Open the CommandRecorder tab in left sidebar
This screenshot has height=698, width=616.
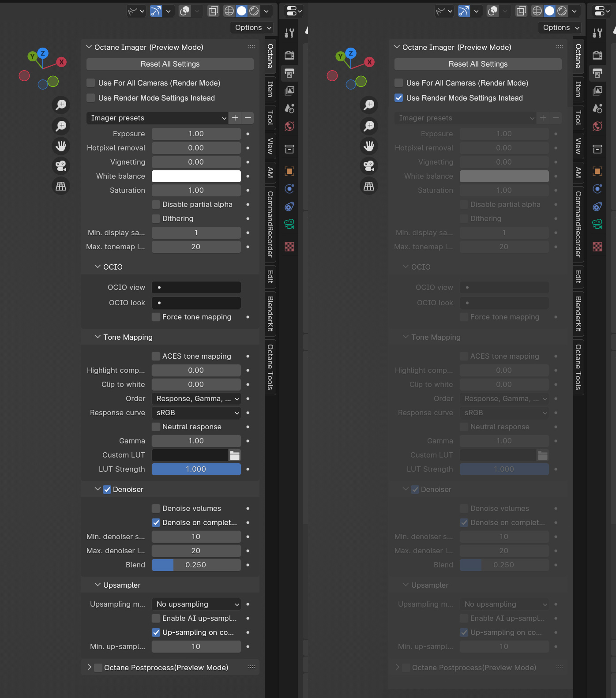[x=270, y=224]
